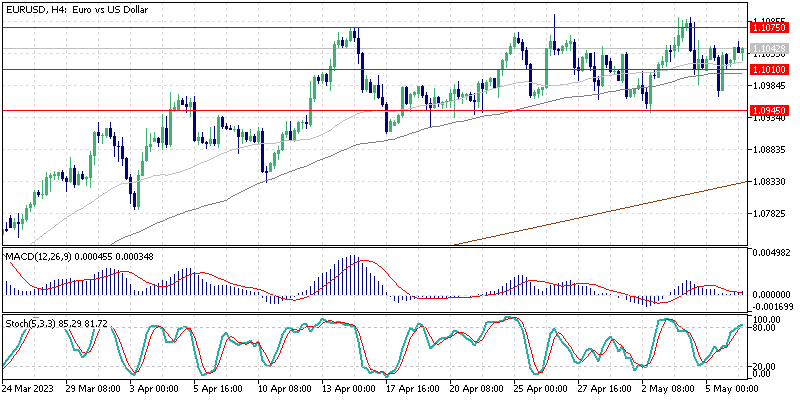Click the 1.07825 price axis value

(x=768, y=213)
